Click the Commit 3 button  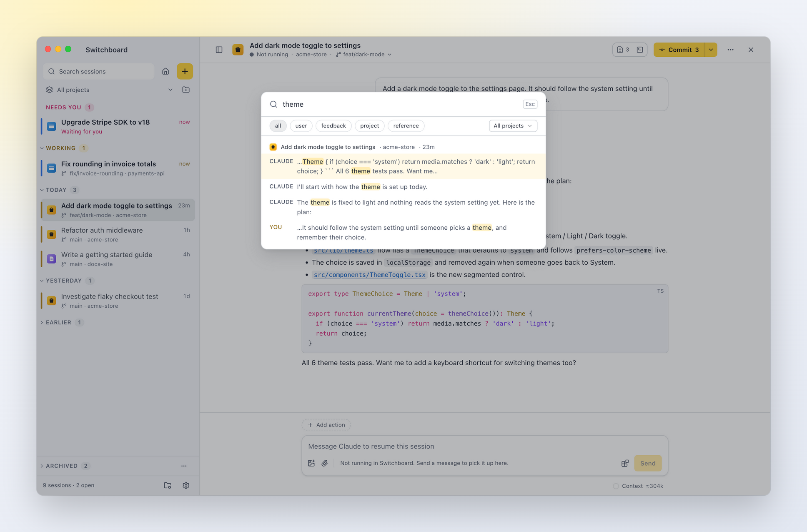pyautogui.click(x=679, y=50)
